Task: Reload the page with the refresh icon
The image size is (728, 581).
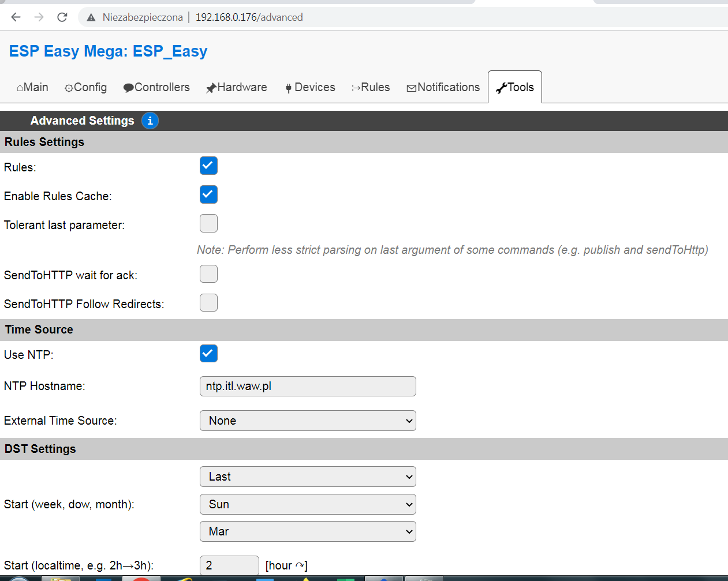Action: [62, 17]
